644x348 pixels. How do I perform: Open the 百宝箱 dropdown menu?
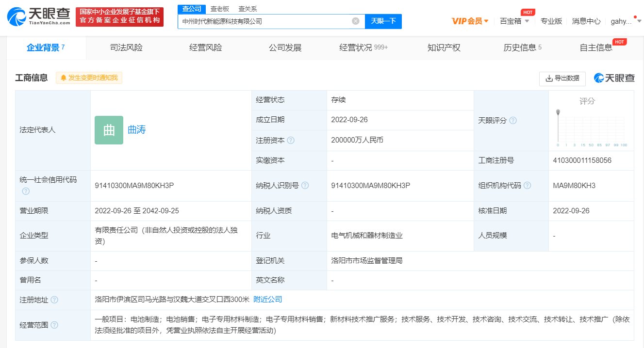tap(514, 21)
